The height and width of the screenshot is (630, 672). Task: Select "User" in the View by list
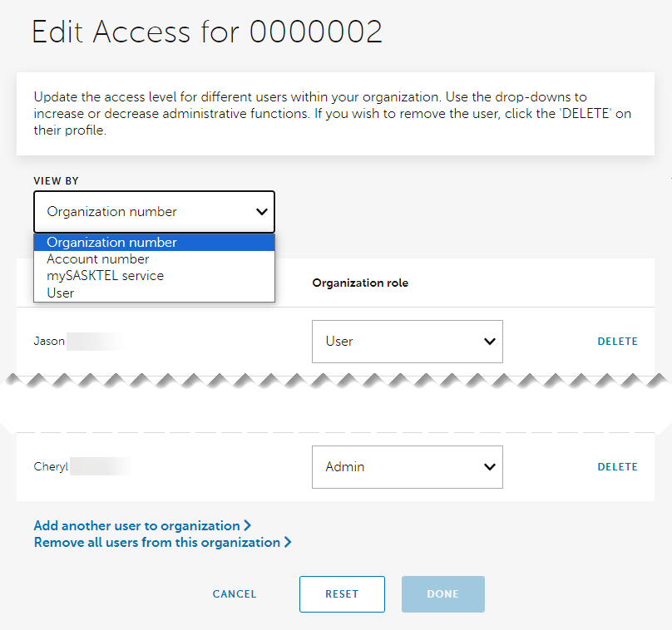(61, 292)
